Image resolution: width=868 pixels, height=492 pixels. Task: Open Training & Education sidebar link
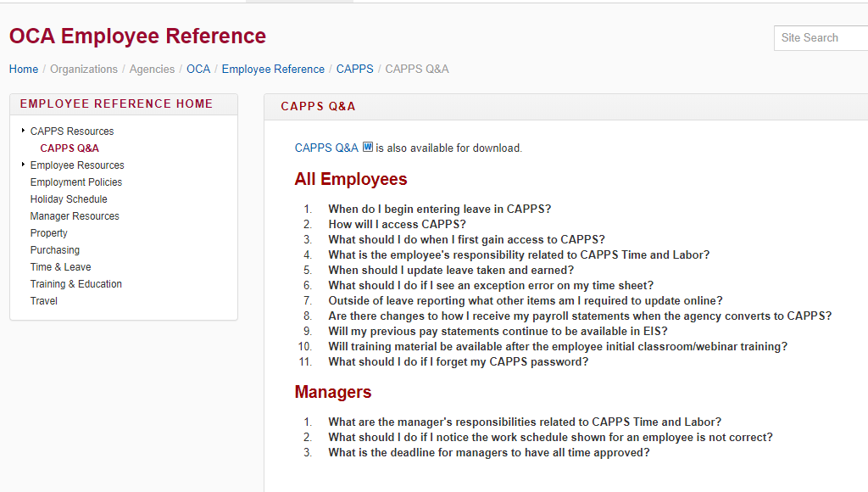75,284
